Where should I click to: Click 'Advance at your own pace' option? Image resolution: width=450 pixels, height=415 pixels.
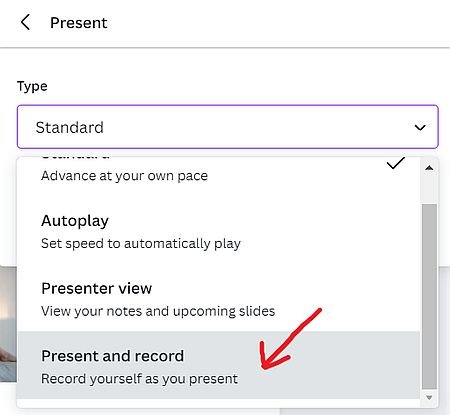tap(124, 176)
